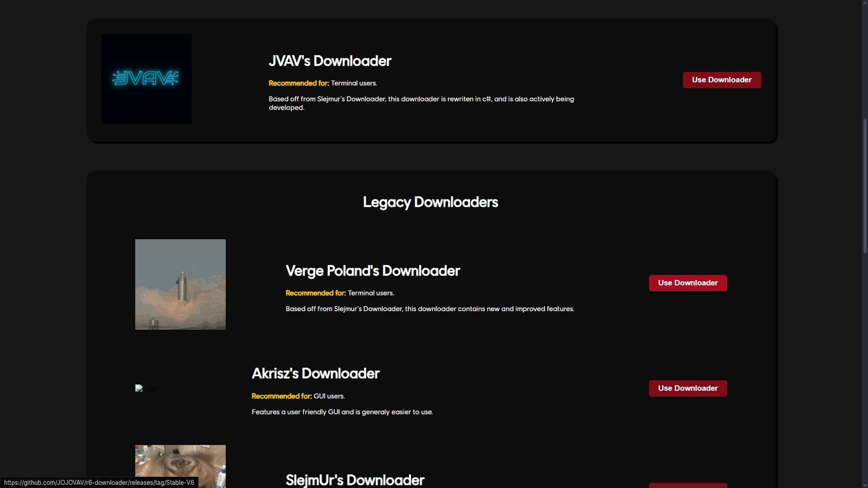Click the Legacy Downloaders section heading
Screen dimensions: 868x488
[430, 202]
